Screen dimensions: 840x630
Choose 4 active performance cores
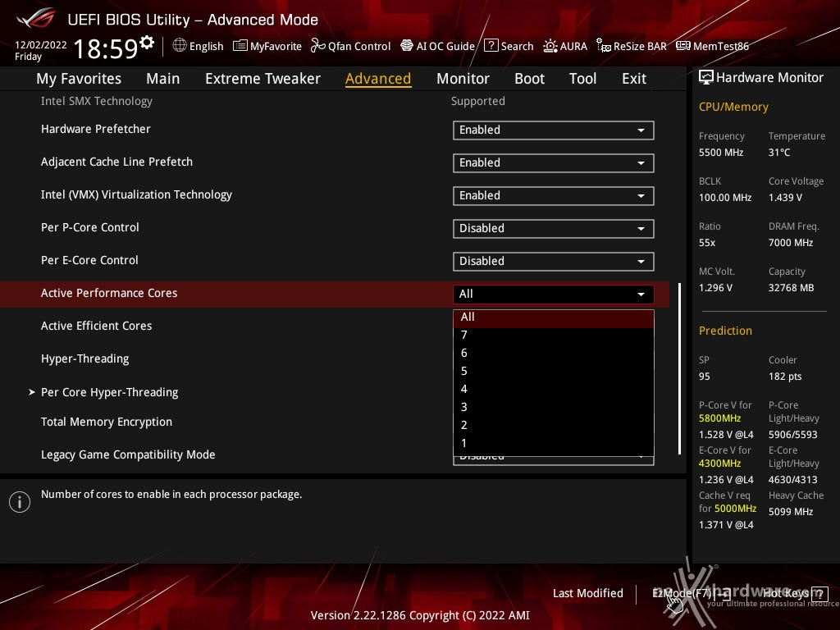[x=554, y=389]
